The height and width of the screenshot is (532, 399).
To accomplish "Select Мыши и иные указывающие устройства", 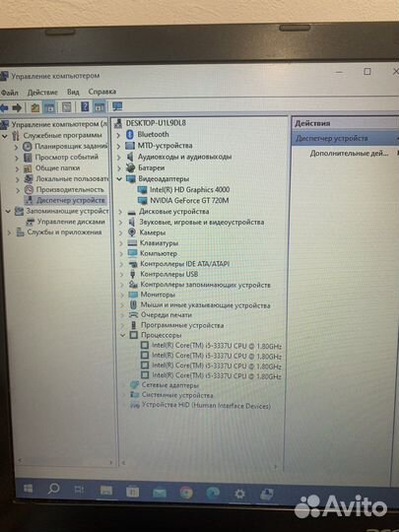I will (x=205, y=305).
